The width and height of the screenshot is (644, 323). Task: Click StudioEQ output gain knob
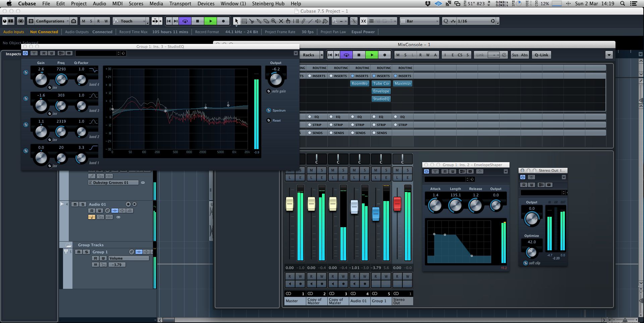tap(276, 79)
